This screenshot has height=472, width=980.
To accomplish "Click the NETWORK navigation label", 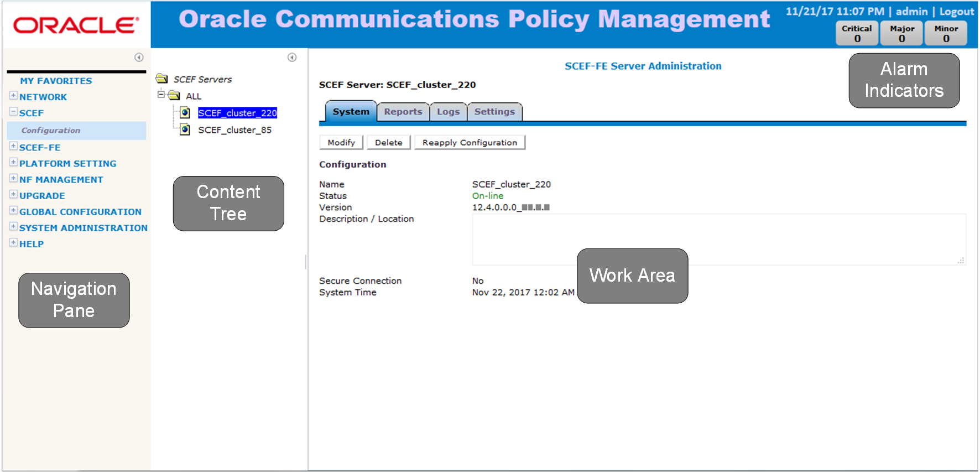I will (x=43, y=97).
